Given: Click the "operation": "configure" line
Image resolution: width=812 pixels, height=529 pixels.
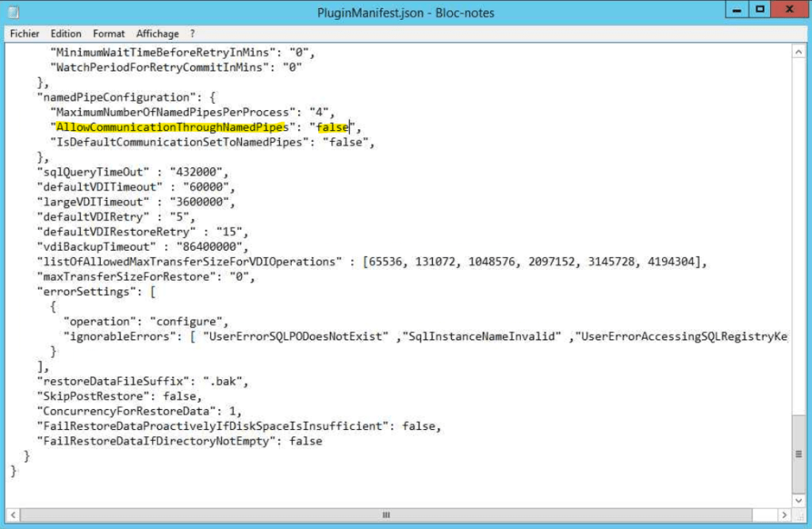Looking at the screenshot, I should tap(146, 321).
